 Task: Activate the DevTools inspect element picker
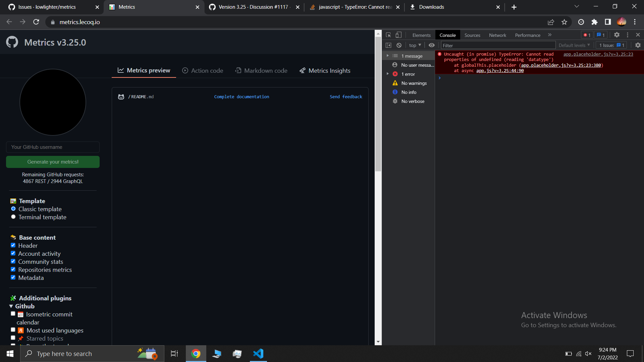click(x=388, y=35)
